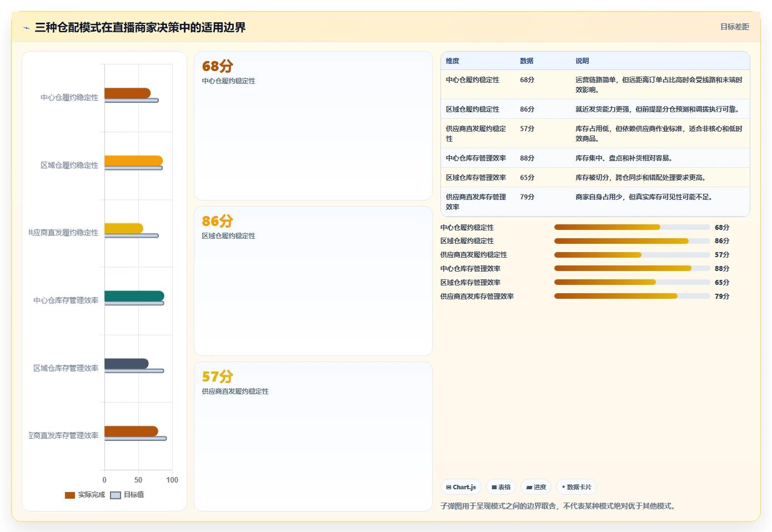This screenshot has height=532, width=772.
Task: Click the description 库存集中、盘点和补货相对容易。
Action: pyautogui.click(x=625, y=158)
